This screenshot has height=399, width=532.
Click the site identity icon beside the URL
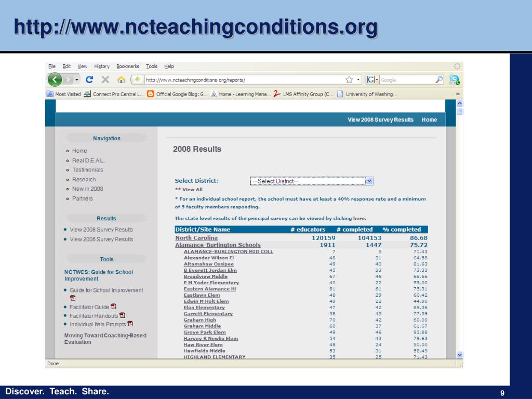[137, 79]
